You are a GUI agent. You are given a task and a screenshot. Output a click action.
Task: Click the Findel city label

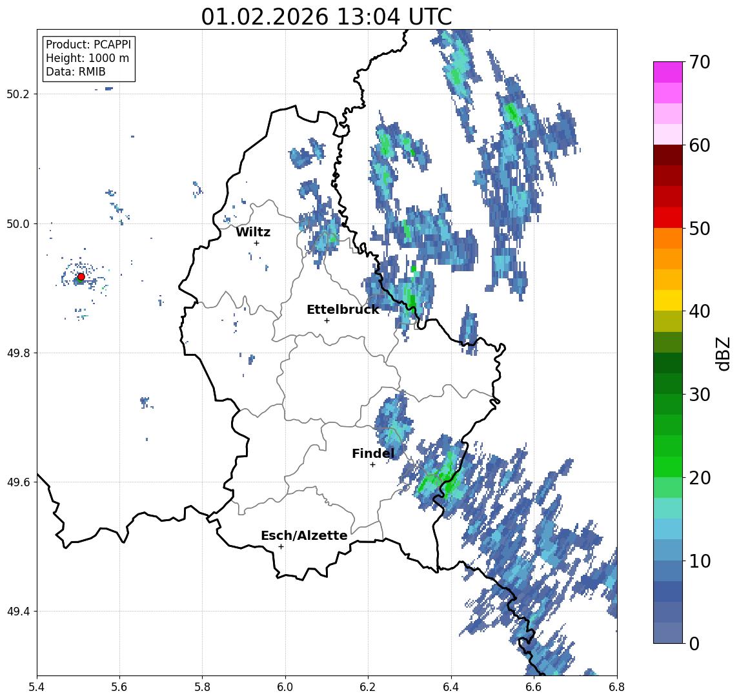tap(373, 453)
